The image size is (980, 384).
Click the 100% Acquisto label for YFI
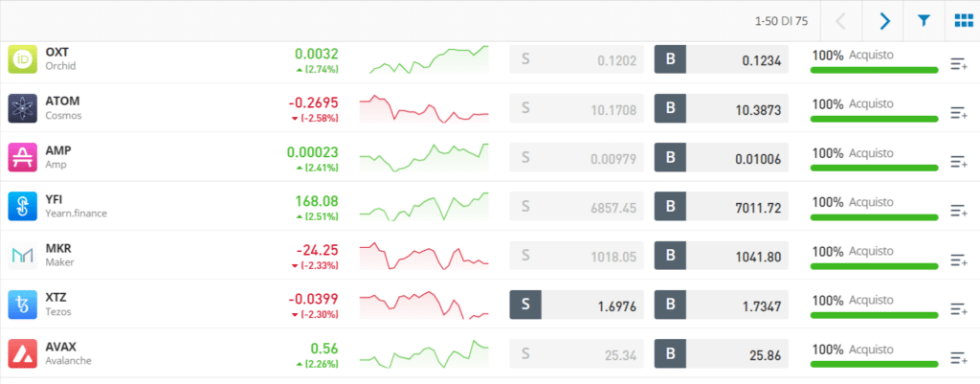(x=853, y=202)
